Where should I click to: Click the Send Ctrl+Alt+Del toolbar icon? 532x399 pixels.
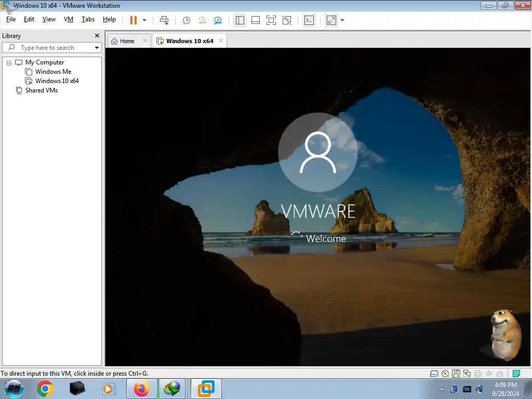(164, 20)
